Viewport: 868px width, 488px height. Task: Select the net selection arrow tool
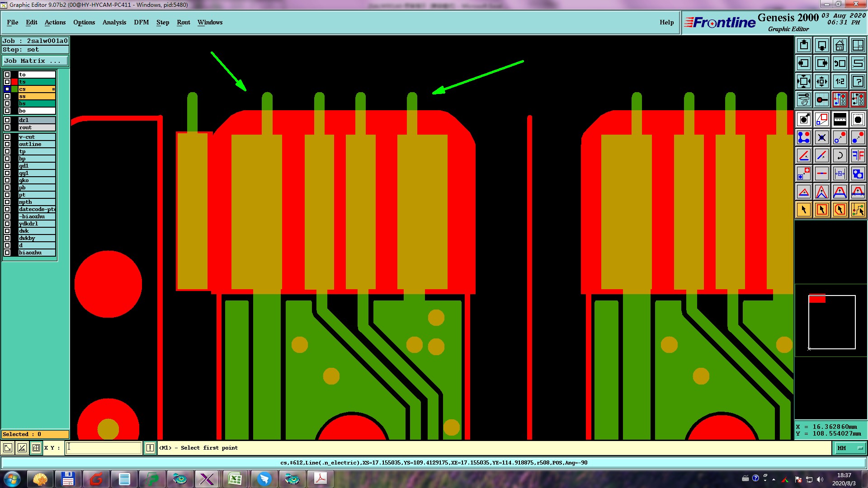point(858,210)
